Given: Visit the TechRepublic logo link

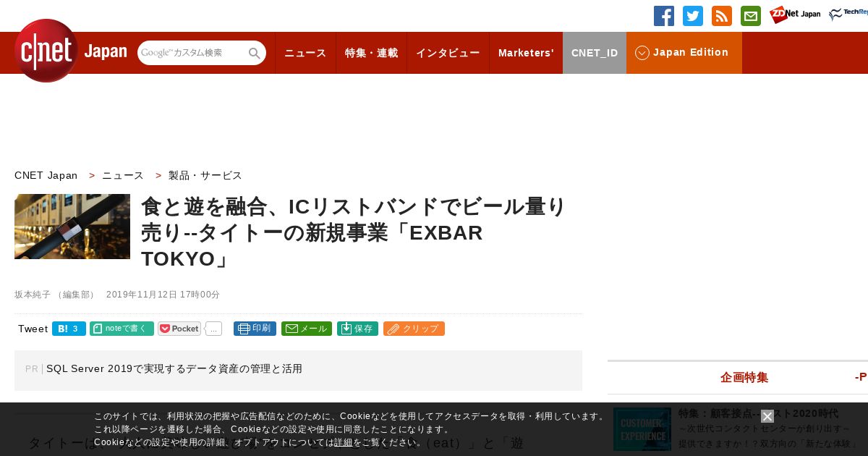Looking at the screenshot, I should tap(848, 14).
